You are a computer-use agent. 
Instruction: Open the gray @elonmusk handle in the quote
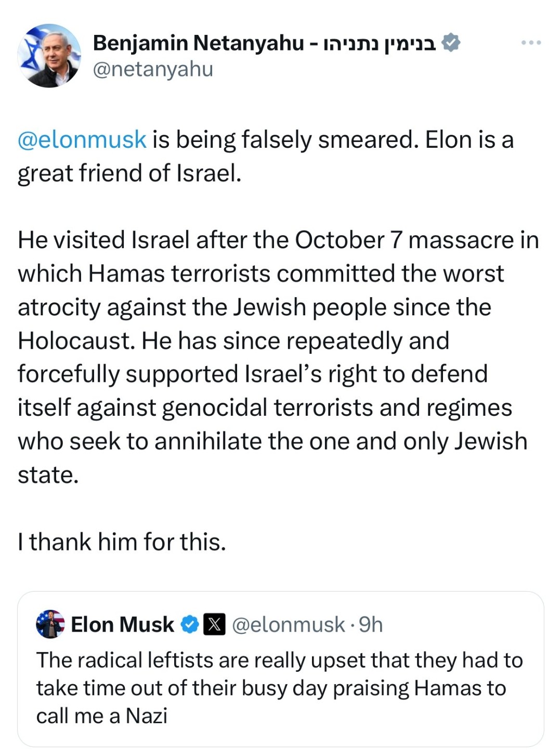[288, 624]
